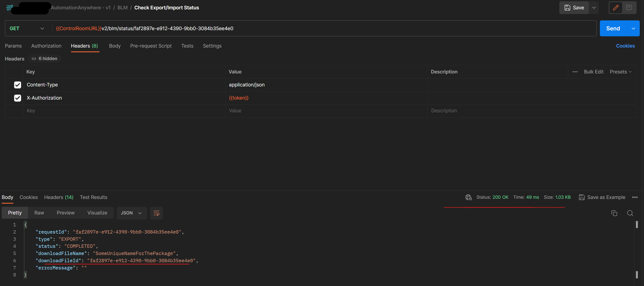
Task: Open the request Settings tab
Action: pyautogui.click(x=212, y=46)
